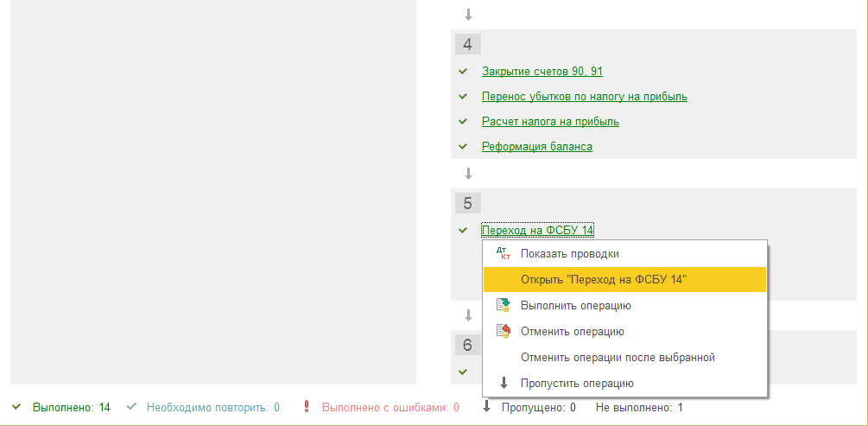Screen dimensions: 868x426
Task: Click the down-arrow icon beside Пропустить операцию
Action: pyautogui.click(x=504, y=384)
